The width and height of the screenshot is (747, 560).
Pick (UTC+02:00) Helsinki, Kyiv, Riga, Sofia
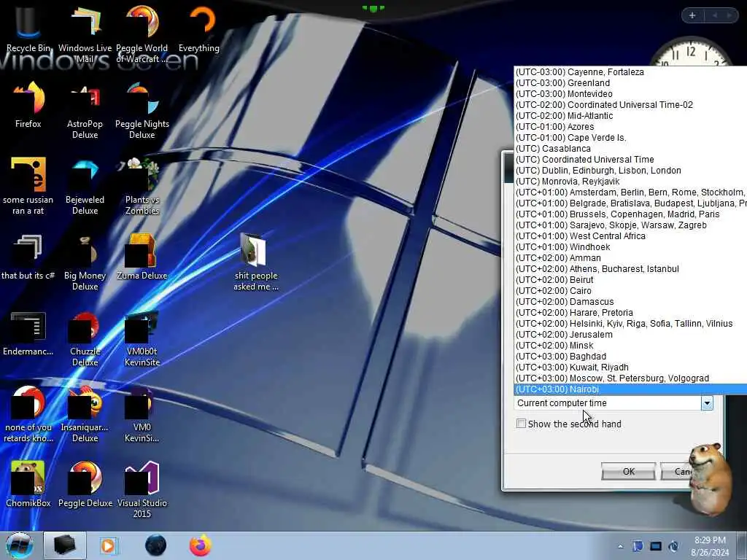631,324
